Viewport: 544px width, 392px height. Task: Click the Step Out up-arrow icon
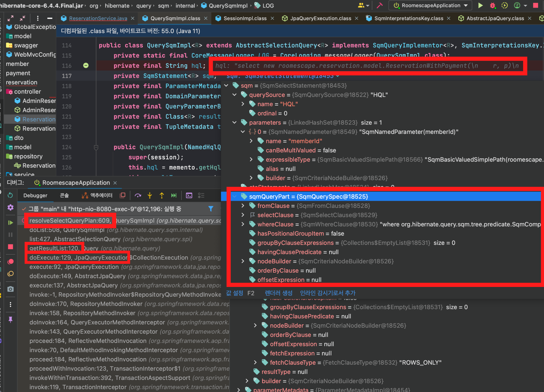(162, 196)
